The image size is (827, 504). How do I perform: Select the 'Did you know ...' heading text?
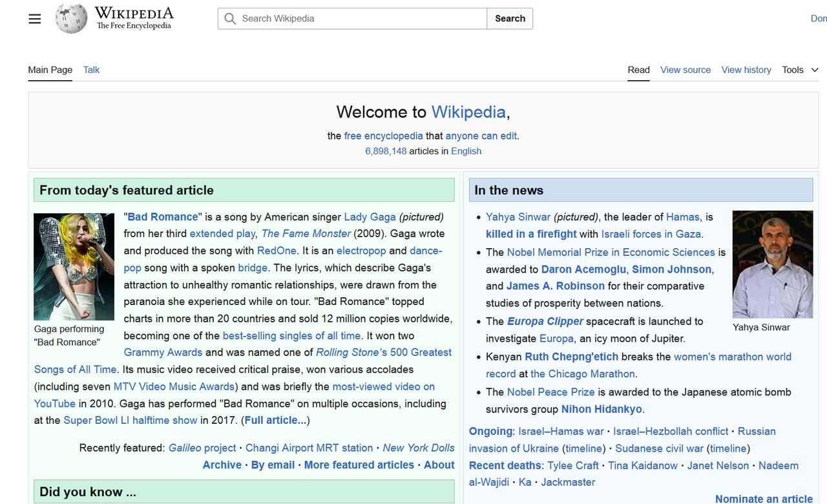pos(88,492)
